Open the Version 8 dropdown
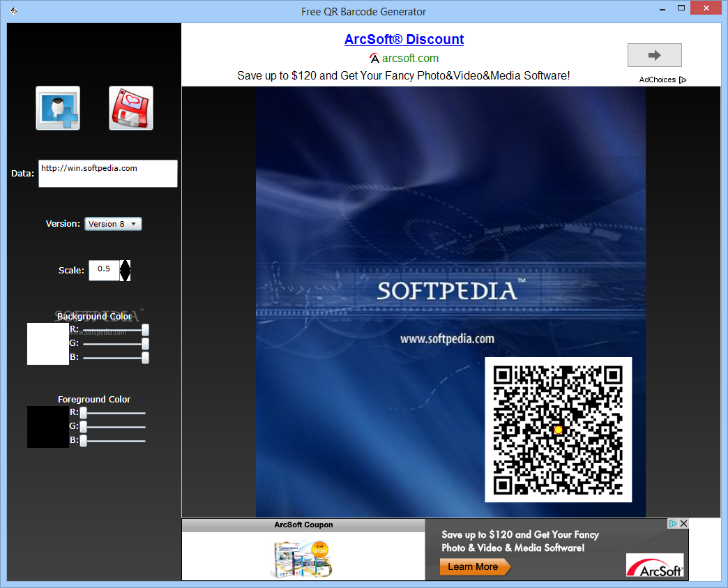The image size is (728, 588). (x=113, y=224)
